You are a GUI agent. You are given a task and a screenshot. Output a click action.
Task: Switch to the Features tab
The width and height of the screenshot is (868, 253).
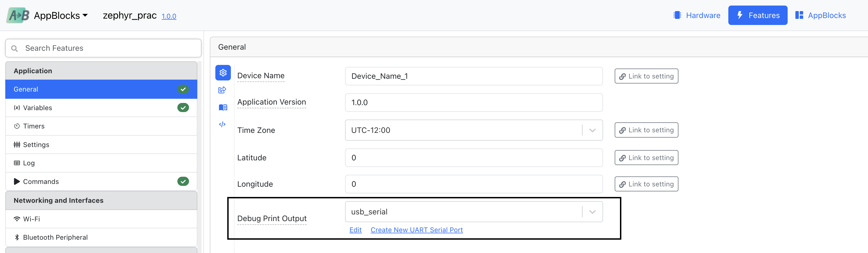(757, 15)
